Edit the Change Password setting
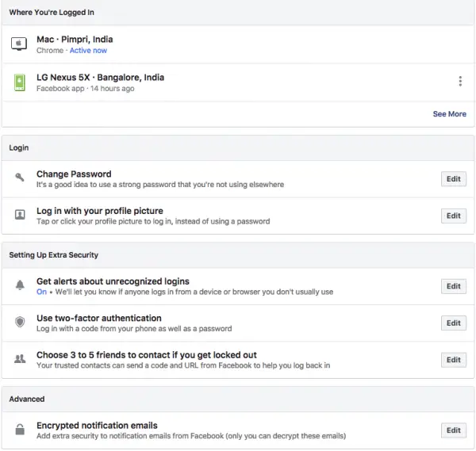Viewport: 476px width, 451px height. pos(453,179)
